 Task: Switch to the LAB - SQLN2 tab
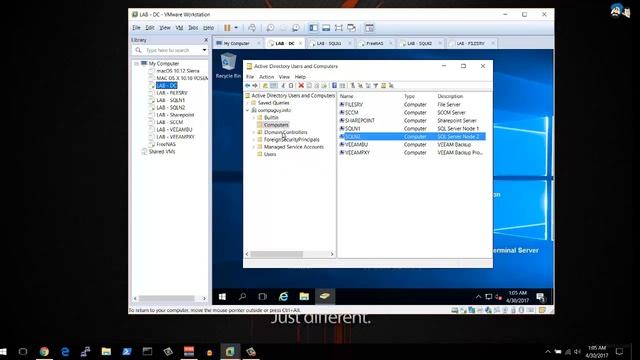click(x=419, y=43)
